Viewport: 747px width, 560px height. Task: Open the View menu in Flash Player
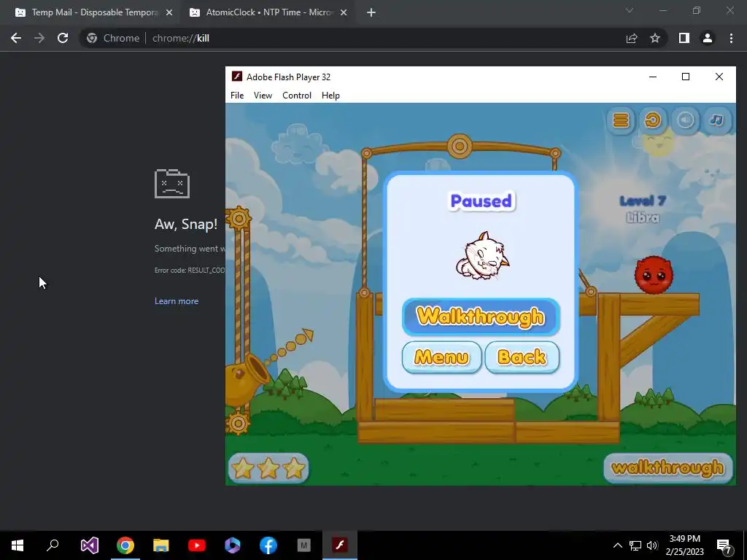click(263, 96)
